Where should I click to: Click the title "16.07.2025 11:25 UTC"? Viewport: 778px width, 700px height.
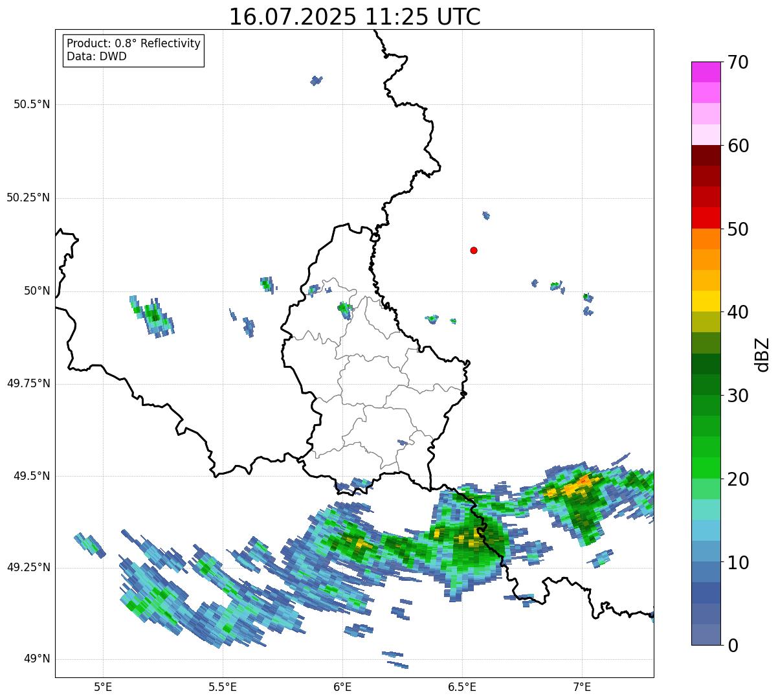pyautogui.click(x=355, y=17)
